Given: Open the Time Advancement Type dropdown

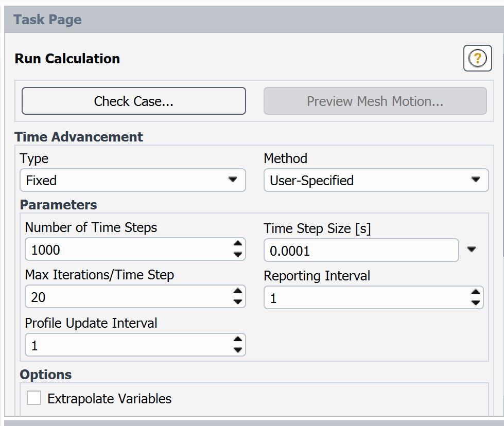Looking at the screenshot, I should (x=133, y=181).
